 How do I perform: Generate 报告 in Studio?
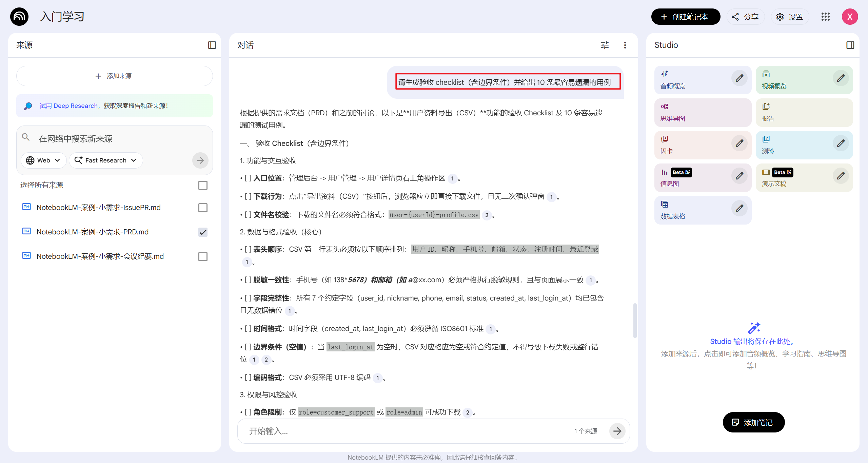[804, 113]
